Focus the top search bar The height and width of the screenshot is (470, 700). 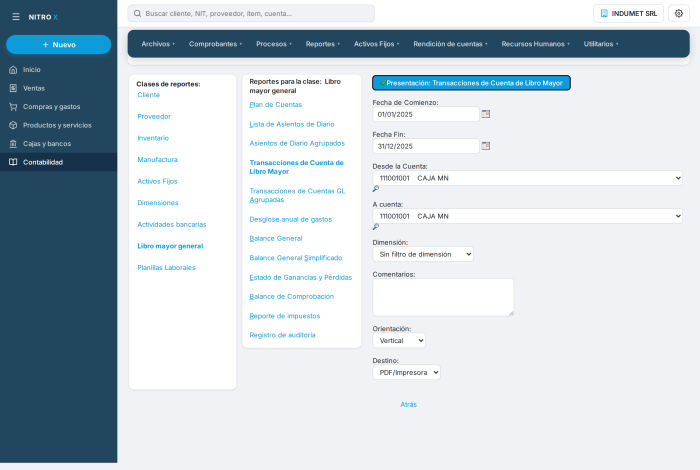[251, 13]
